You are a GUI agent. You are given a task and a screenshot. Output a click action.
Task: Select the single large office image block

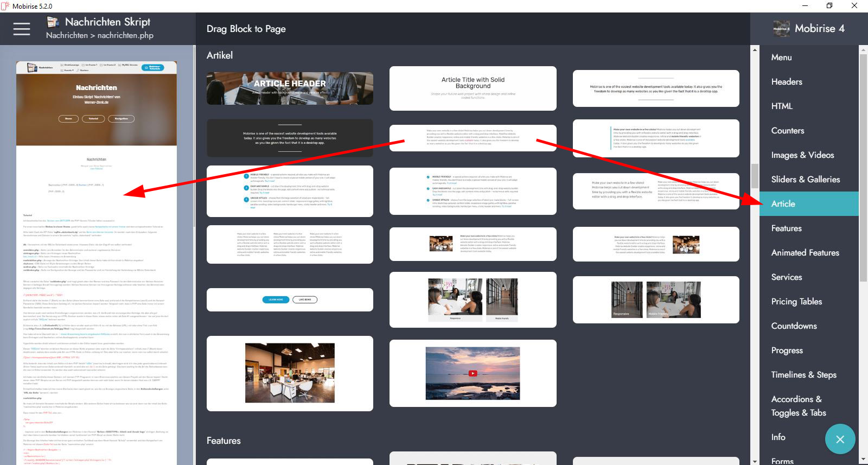point(290,374)
